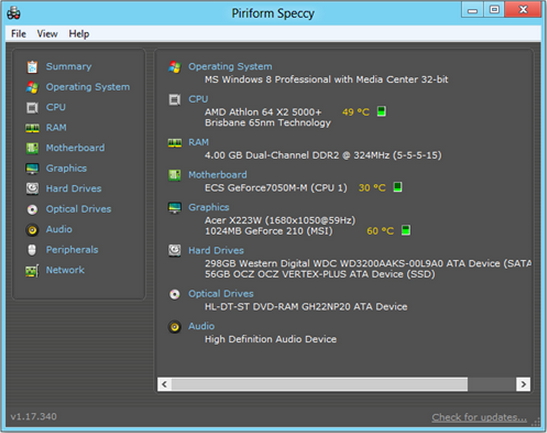This screenshot has height=433, width=547.
Task: Click the Hard Drives icon in summary pane
Action: (x=174, y=251)
